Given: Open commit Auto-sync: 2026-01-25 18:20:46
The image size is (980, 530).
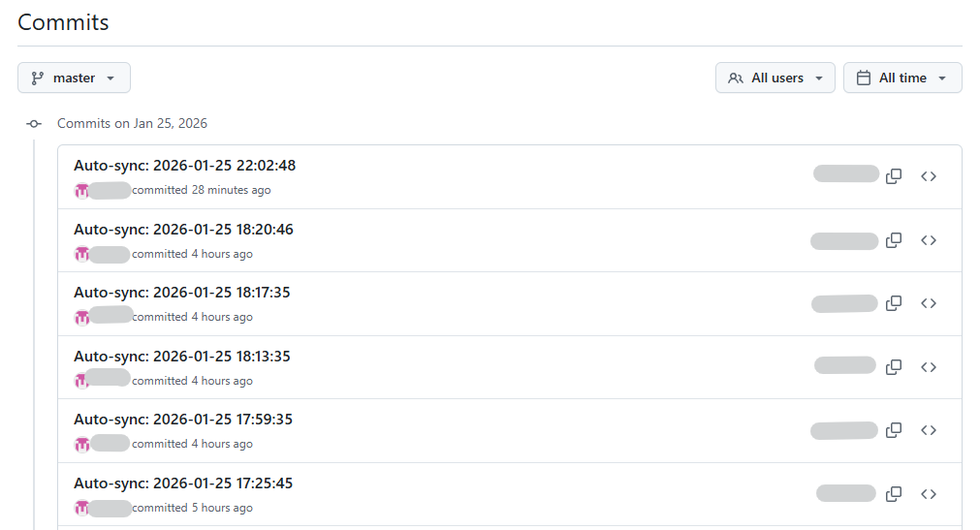Looking at the screenshot, I should [x=183, y=230].
